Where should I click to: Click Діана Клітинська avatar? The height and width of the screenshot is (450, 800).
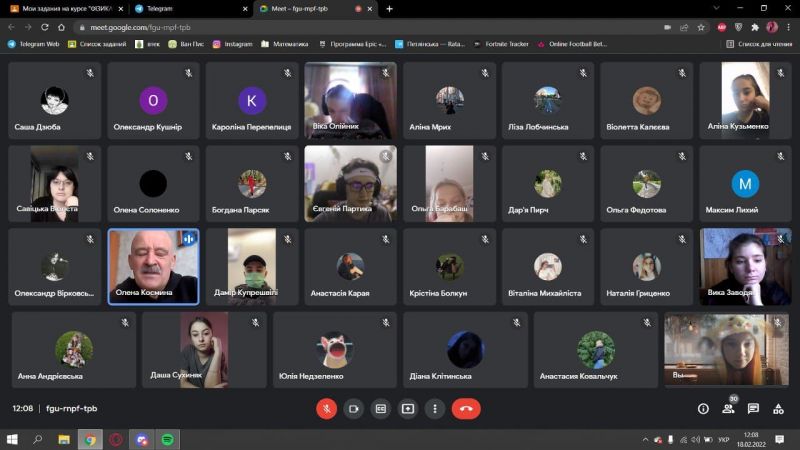click(465, 349)
